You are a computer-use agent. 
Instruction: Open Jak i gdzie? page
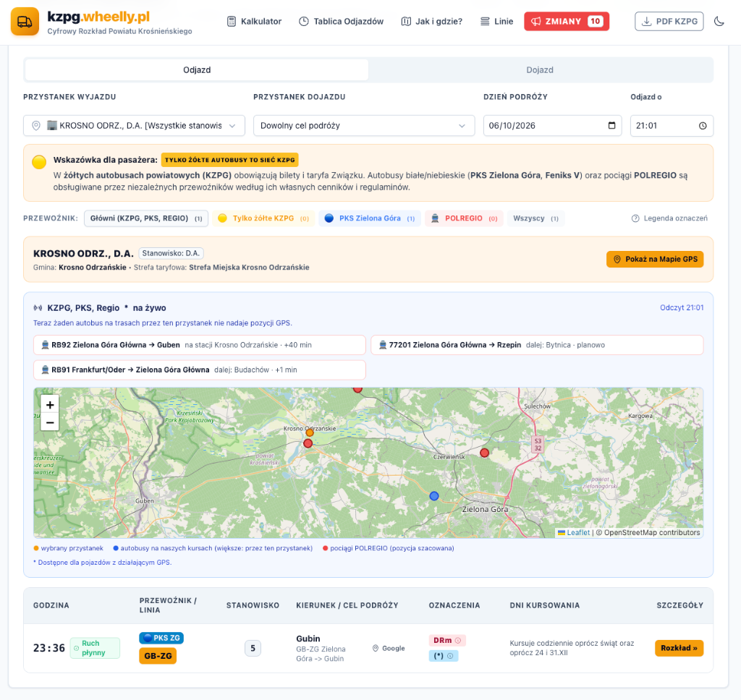pos(432,21)
